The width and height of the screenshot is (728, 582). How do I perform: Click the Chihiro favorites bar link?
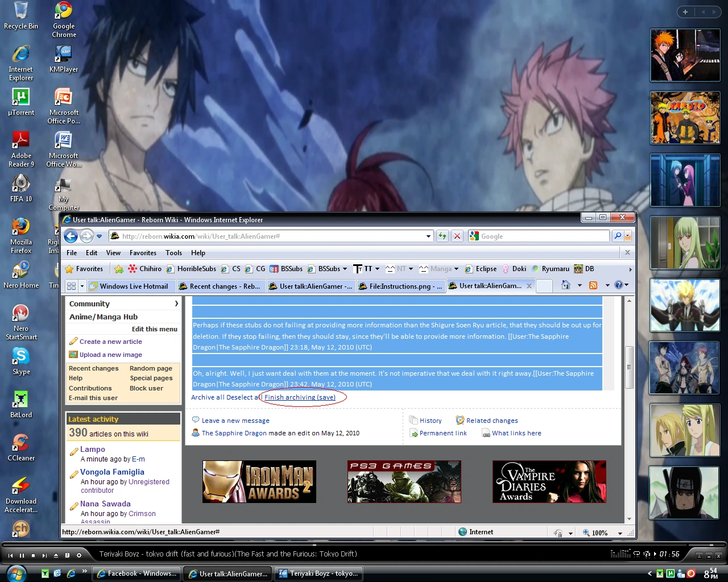(145, 269)
